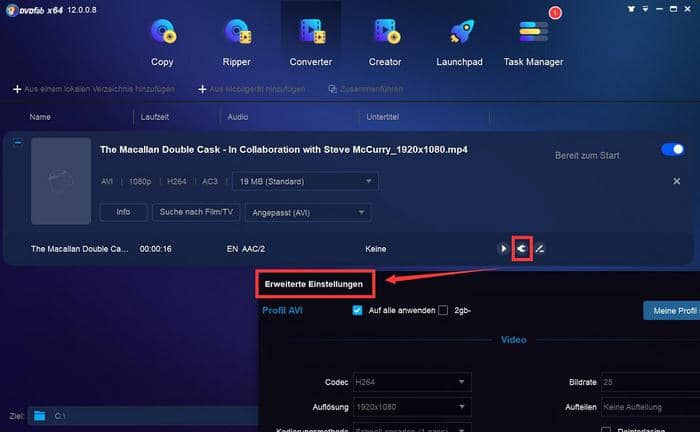The image size is (700, 432).
Task: Open the destination folder icon
Action: pos(40,416)
